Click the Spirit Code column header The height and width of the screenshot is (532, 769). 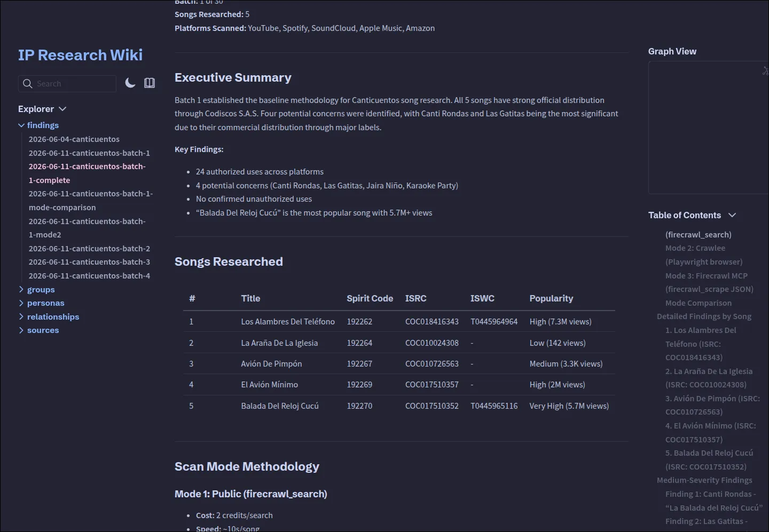(370, 298)
